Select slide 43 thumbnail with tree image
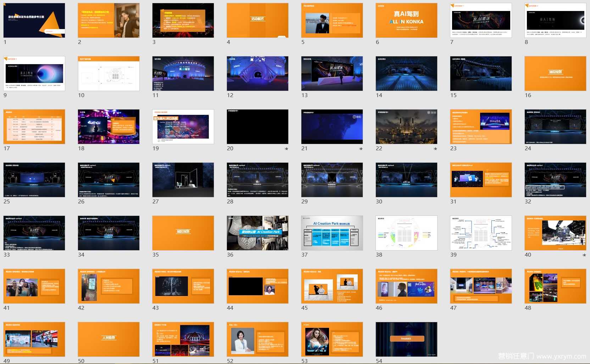This screenshot has height=364, width=590. (183, 286)
